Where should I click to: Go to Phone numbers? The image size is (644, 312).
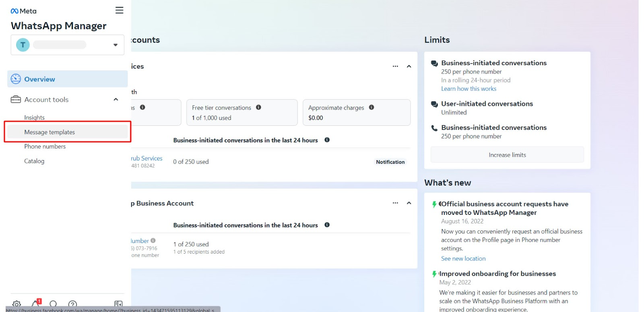point(45,146)
